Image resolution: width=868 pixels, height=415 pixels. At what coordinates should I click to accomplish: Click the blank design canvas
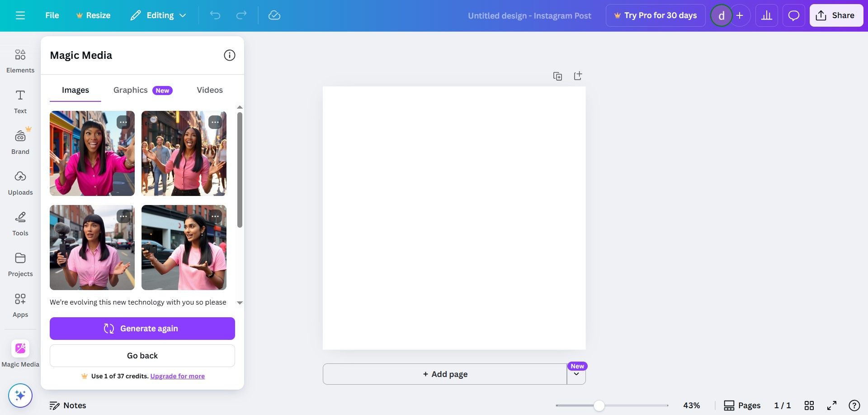(454, 218)
